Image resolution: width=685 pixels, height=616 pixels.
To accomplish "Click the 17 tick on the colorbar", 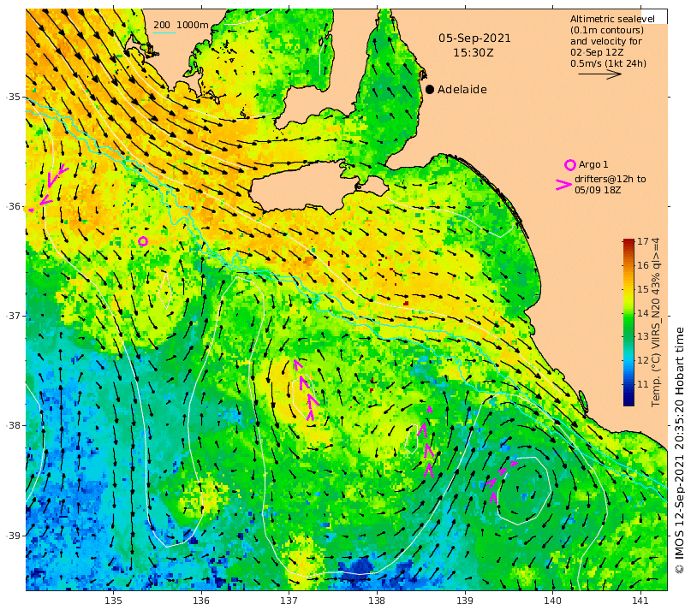I will click(x=643, y=241).
